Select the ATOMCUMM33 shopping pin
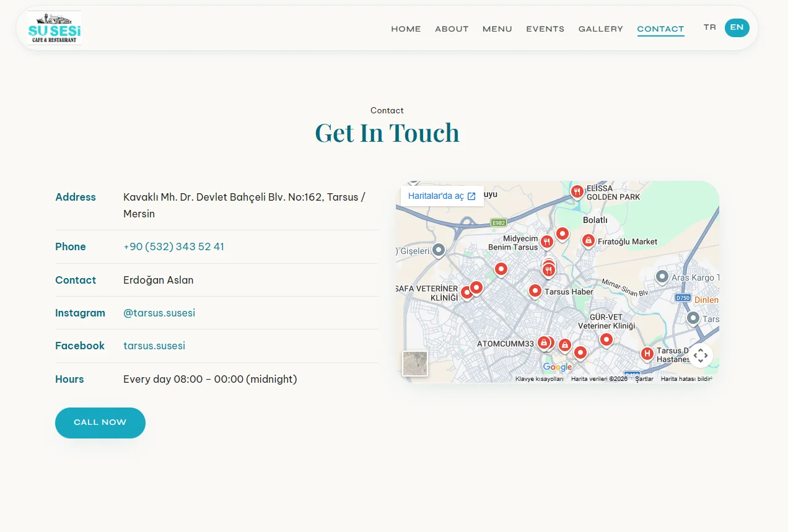Screen dimensions: 788x532 [544, 343]
